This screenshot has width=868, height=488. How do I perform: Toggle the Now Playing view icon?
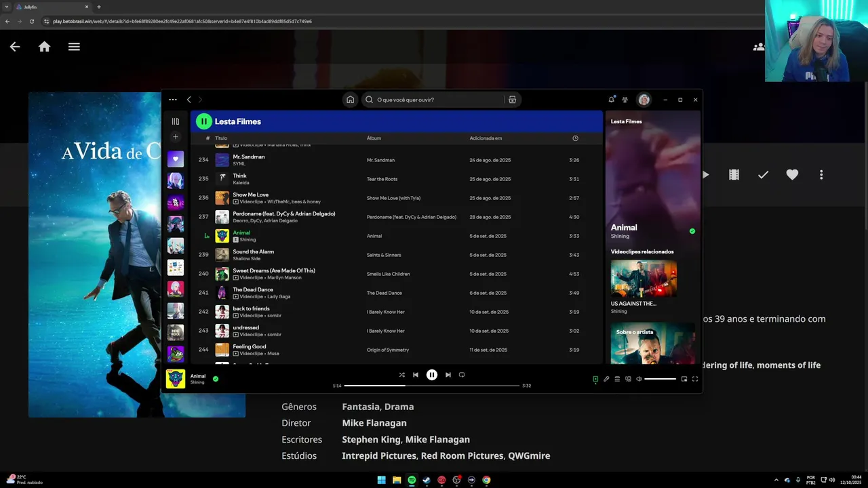[x=595, y=379]
